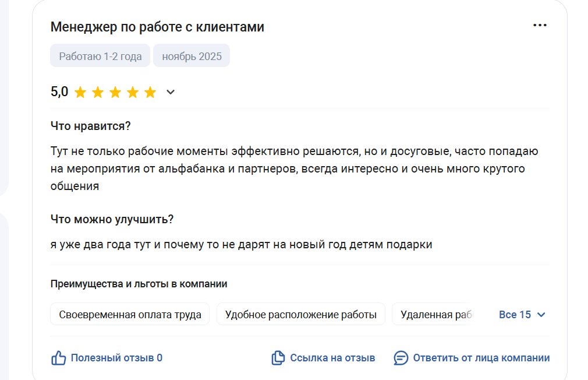The height and width of the screenshot is (380, 588).
Task: Click the "Менеджер по работе с клиентами" title
Action: coord(157,27)
